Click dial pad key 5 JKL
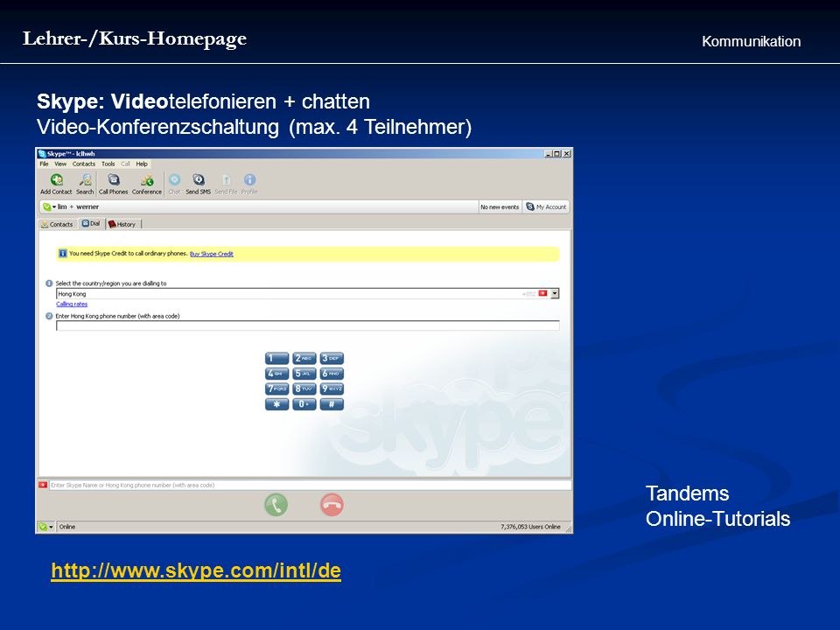This screenshot has width=840, height=630. (x=304, y=374)
